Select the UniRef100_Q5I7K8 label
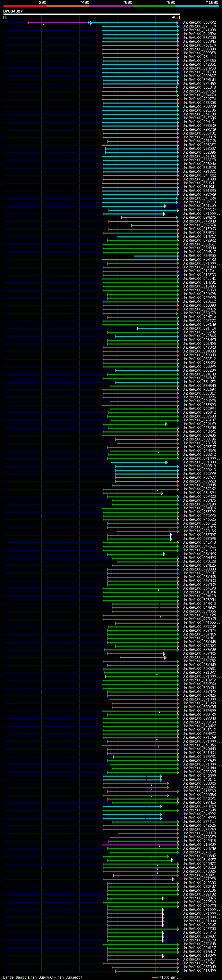222x980 pixels. (199, 141)
